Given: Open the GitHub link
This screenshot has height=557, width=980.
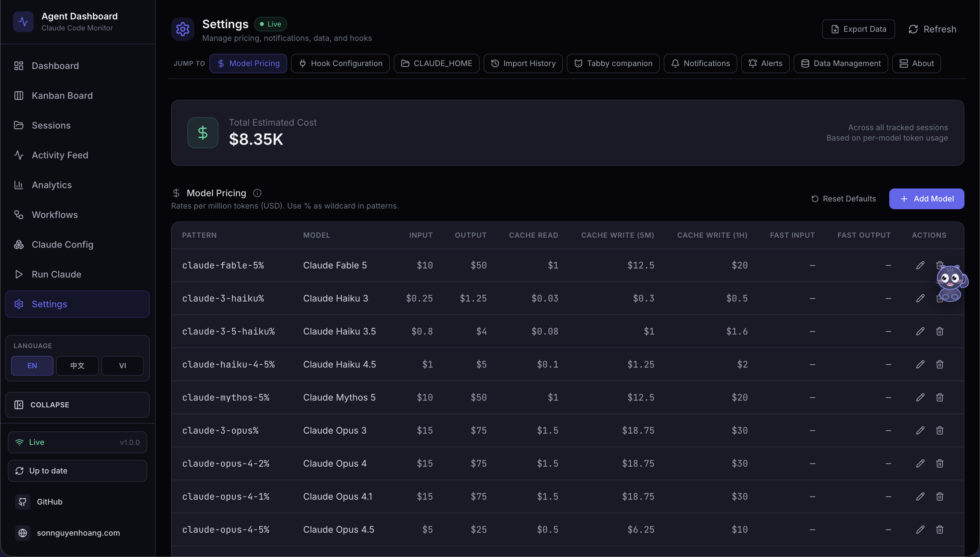Looking at the screenshot, I should [77, 502].
